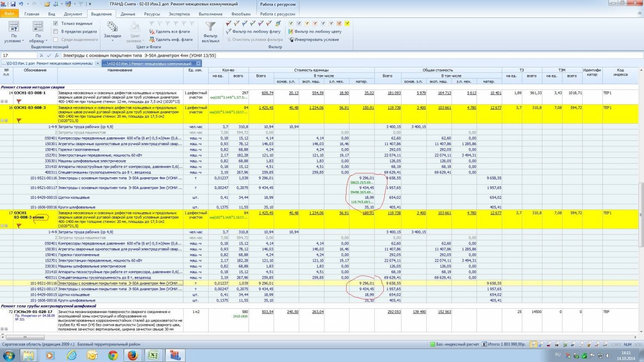This screenshot has height=362, width=644.
Task: Click Удалить инф. флаги
Action: point(170,40)
